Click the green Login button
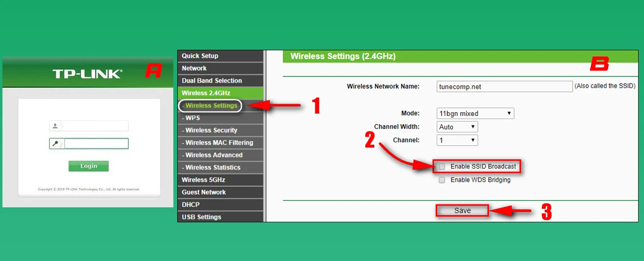 pyautogui.click(x=89, y=166)
